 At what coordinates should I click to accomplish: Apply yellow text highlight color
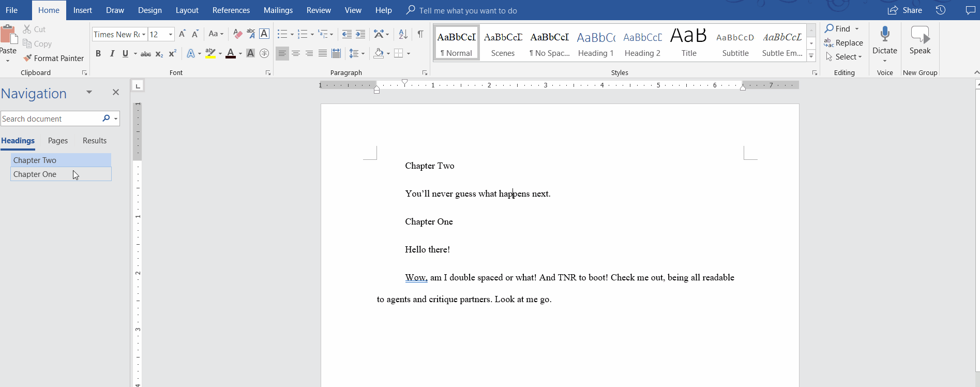[x=210, y=53]
